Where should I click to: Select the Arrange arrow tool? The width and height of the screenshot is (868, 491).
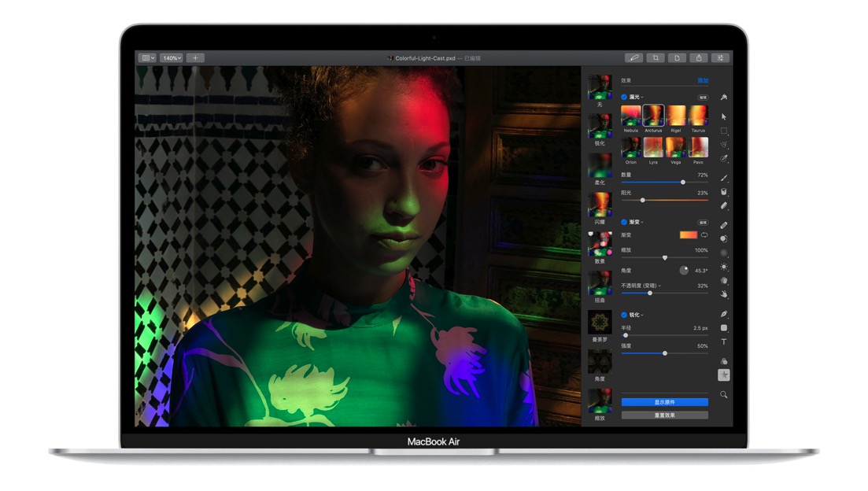(724, 116)
